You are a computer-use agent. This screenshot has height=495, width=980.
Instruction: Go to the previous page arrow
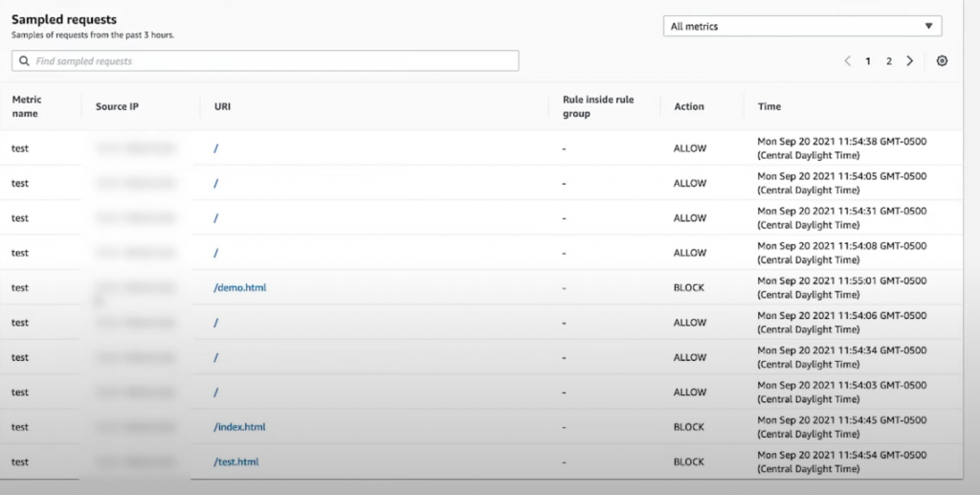pyautogui.click(x=848, y=61)
